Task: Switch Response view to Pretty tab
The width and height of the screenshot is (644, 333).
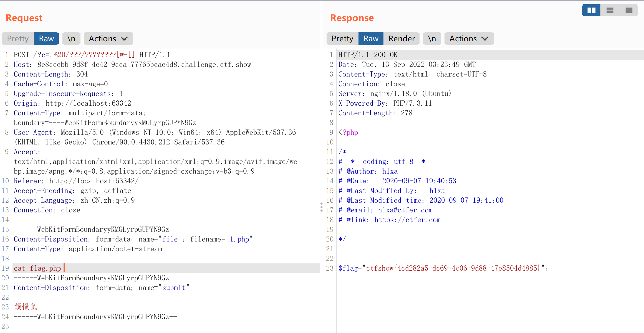Action: pos(342,39)
